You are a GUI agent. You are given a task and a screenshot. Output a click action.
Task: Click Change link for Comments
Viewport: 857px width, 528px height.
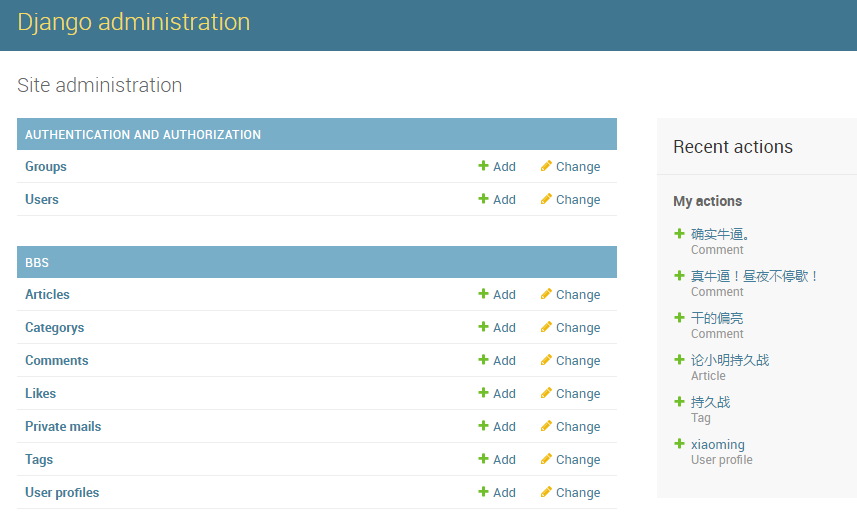pyautogui.click(x=578, y=361)
